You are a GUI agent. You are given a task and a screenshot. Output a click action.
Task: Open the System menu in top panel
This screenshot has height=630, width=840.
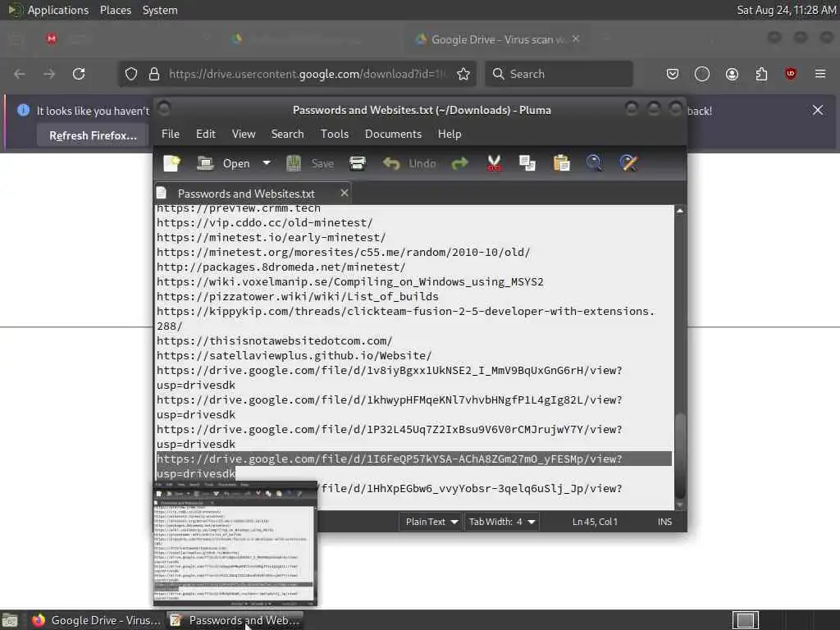(160, 10)
